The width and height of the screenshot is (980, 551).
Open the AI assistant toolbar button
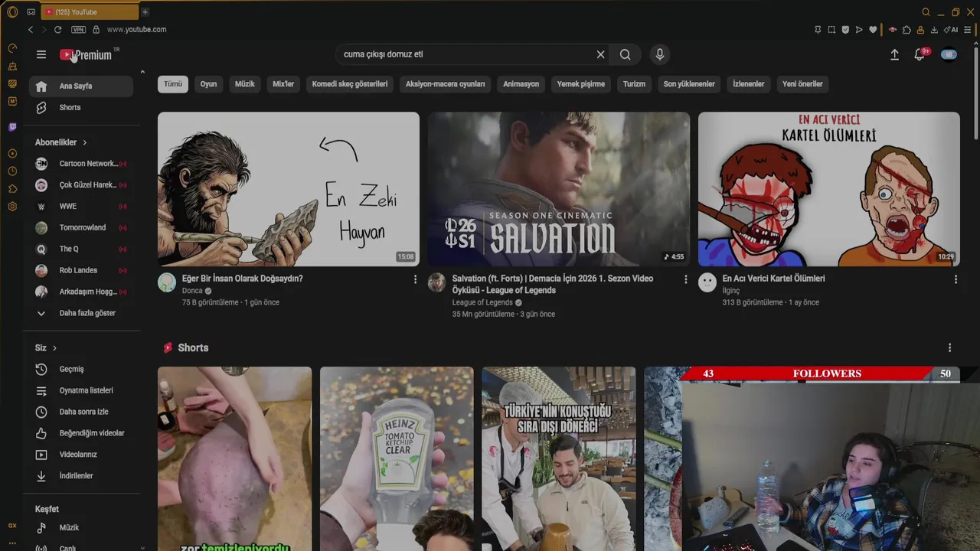point(952,29)
